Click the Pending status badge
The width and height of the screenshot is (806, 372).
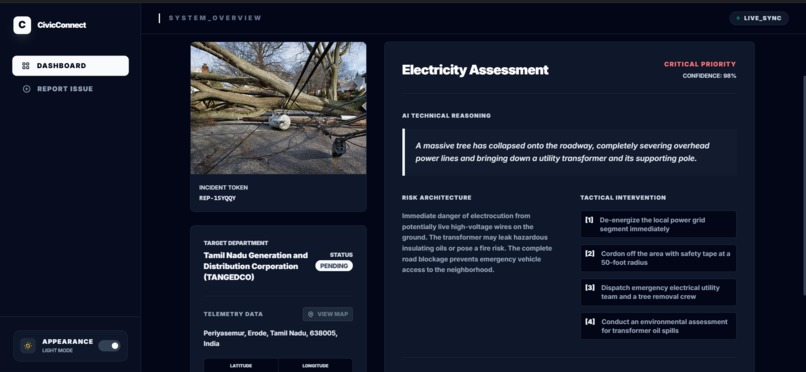(334, 266)
